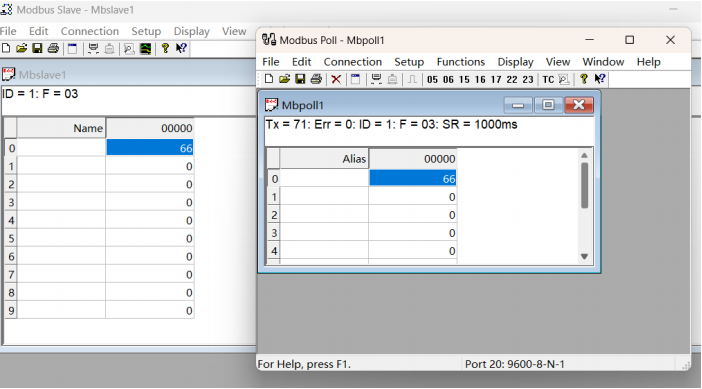
Task: Open View menu in Modbus Slave
Action: click(234, 31)
